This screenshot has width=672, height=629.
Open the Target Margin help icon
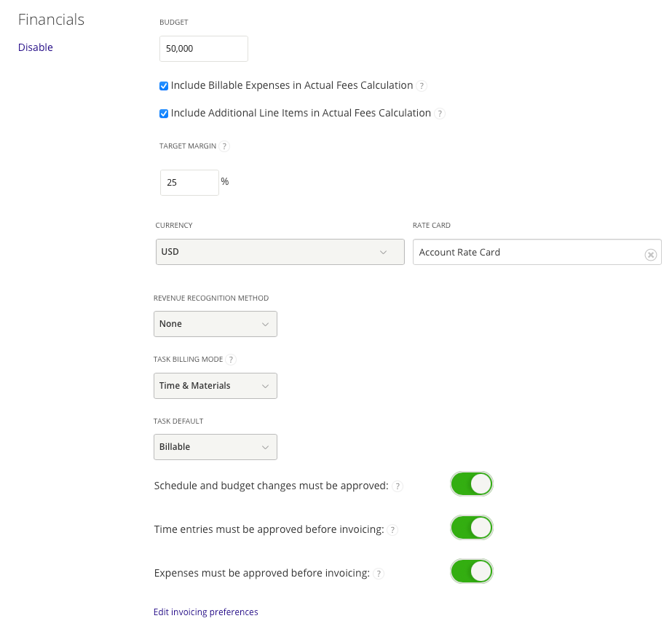224,146
